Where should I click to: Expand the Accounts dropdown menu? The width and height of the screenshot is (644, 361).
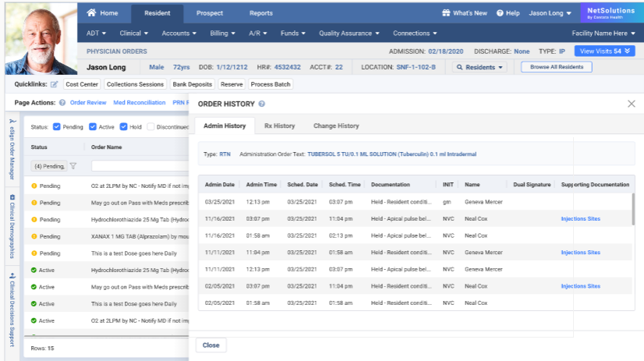(x=179, y=34)
